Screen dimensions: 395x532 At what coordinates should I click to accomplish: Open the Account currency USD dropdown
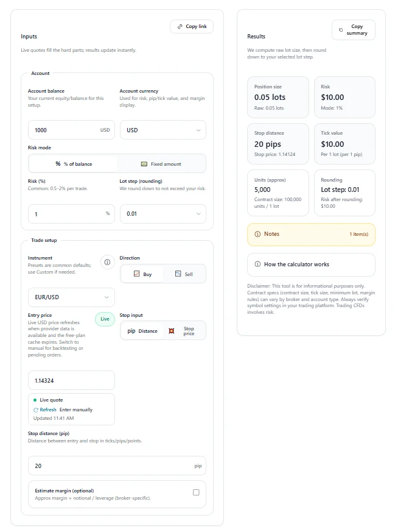(163, 130)
